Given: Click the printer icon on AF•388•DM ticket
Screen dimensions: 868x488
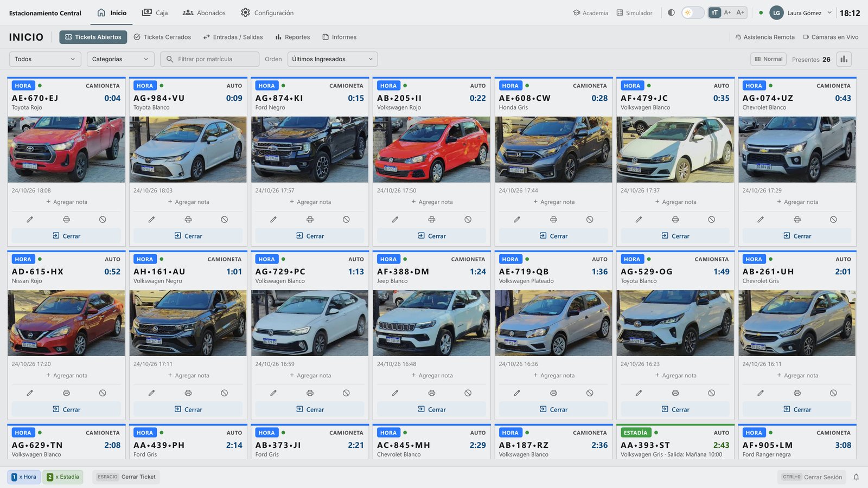Looking at the screenshot, I should 431,393.
